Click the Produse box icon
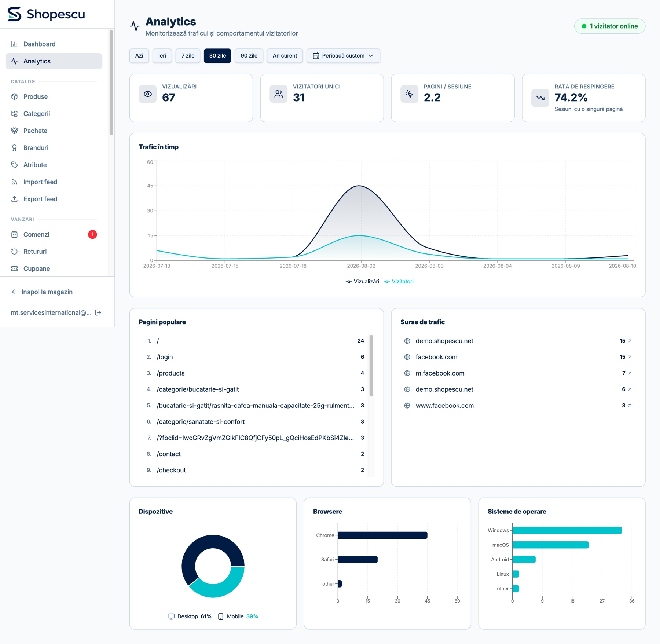Screen dimensions: 660x644 point(14,96)
